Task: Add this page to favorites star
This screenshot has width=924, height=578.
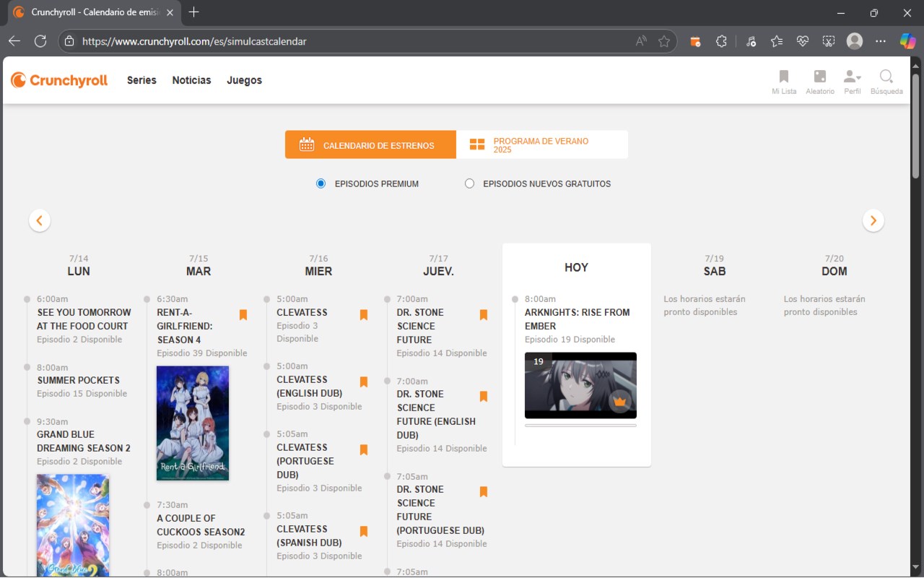Action: coord(664,41)
